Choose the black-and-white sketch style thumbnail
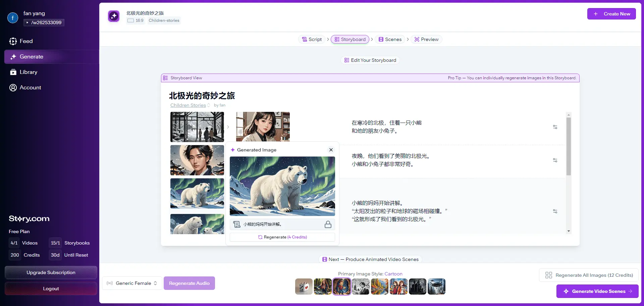This screenshot has height=306, width=644. [361, 287]
